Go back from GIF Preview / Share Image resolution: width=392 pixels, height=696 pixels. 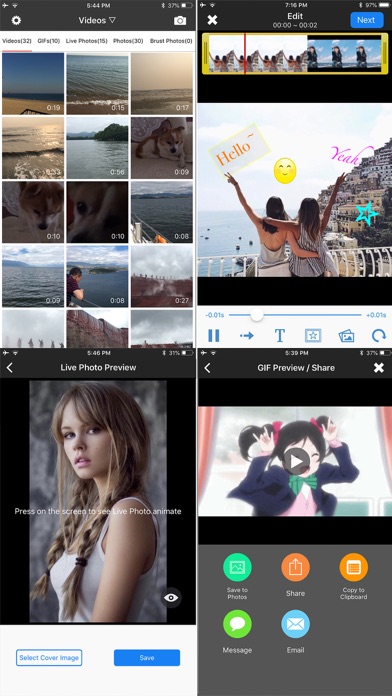(x=207, y=368)
